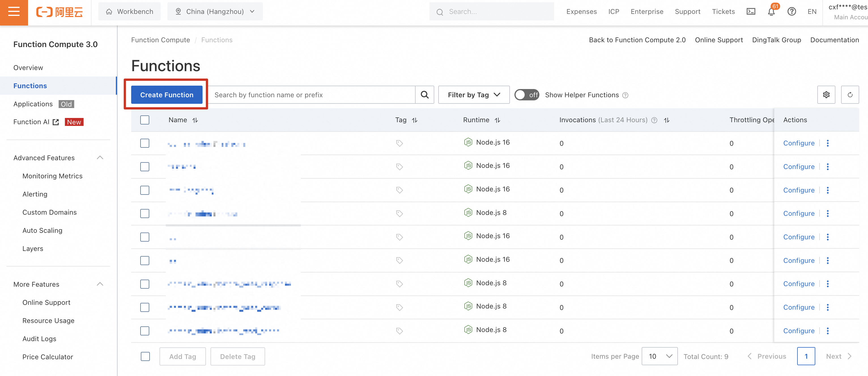Open more actions for first function row

[827, 143]
